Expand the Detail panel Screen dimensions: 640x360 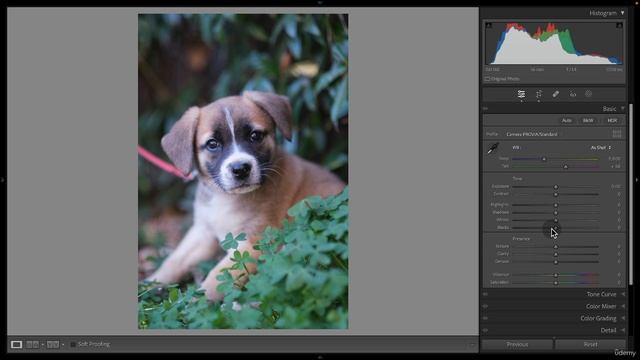coord(623,330)
